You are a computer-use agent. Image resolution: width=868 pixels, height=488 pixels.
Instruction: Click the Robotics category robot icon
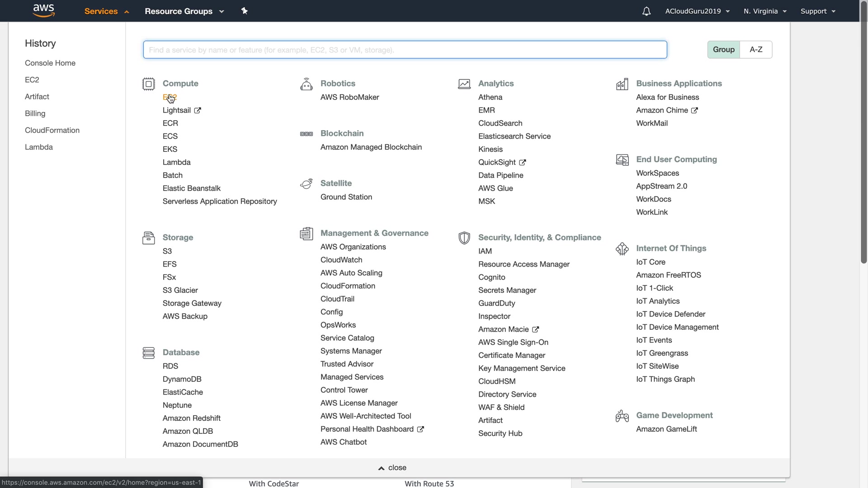306,84
